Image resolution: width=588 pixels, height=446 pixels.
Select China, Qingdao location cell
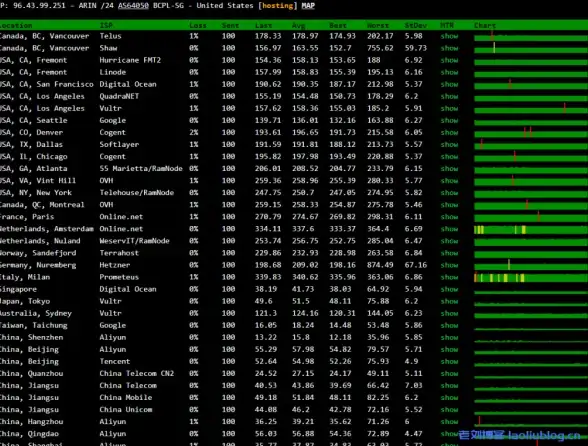(x=29, y=434)
